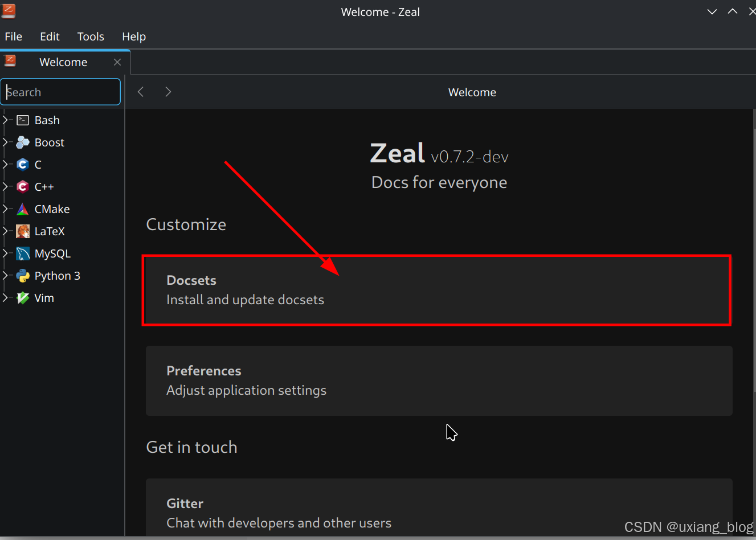The height and width of the screenshot is (540, 756).
Task: Select the Python 3 docset label
Action: click(57, 276)
